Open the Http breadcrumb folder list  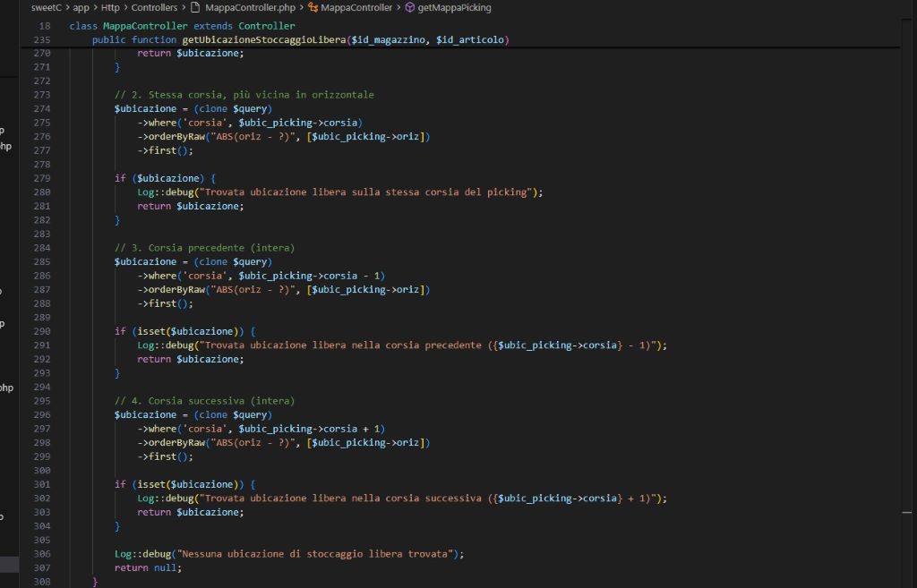click(109, 7)
